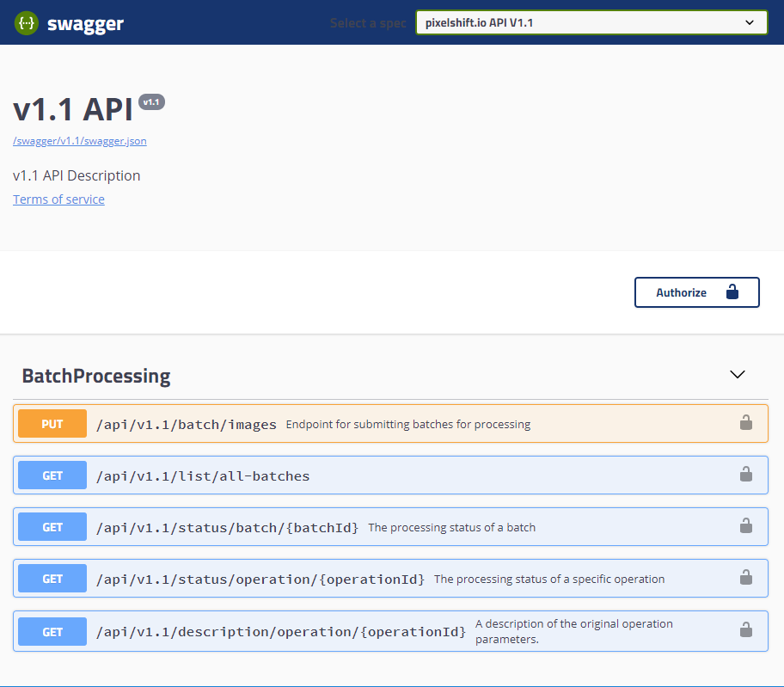Click the 'v1.1 API Description' text

point(77,175)
